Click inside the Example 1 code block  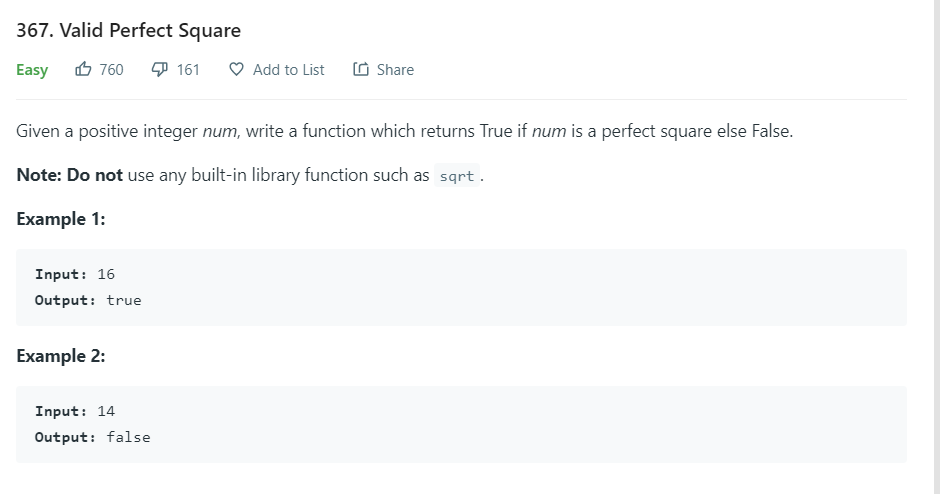click(x=461, y=287)
